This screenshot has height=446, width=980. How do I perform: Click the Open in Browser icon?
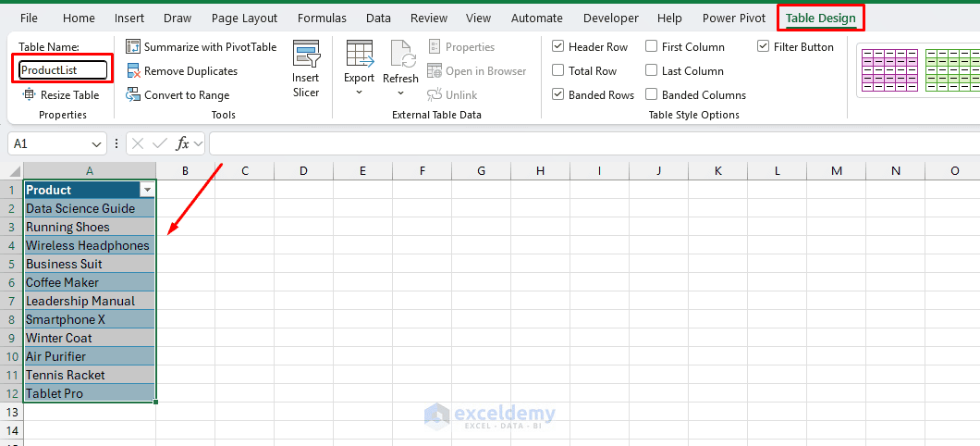coord(435,71)
